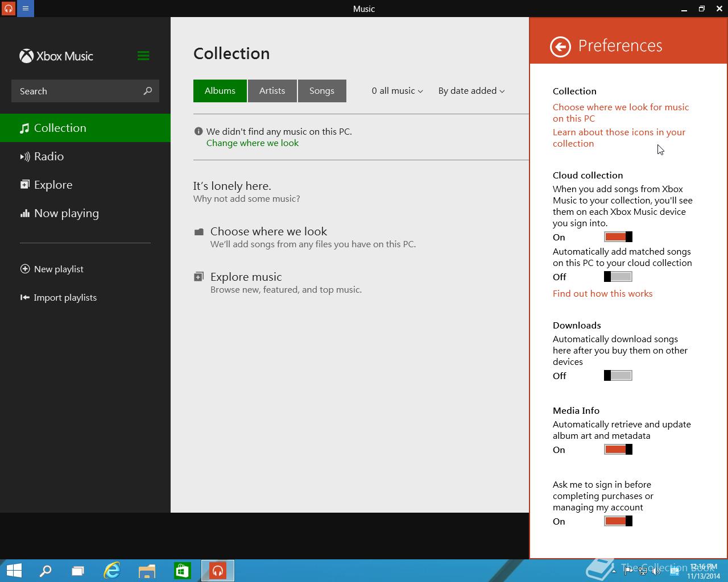Open Now playing in sidebar
Screen dimensions: 728x582
85,213
